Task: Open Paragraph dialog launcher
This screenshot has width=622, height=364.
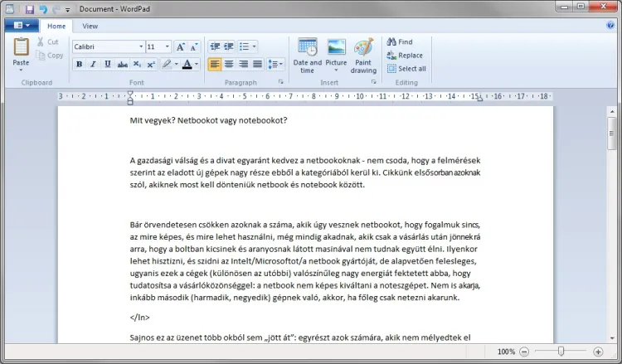Action: pos(281,82)
